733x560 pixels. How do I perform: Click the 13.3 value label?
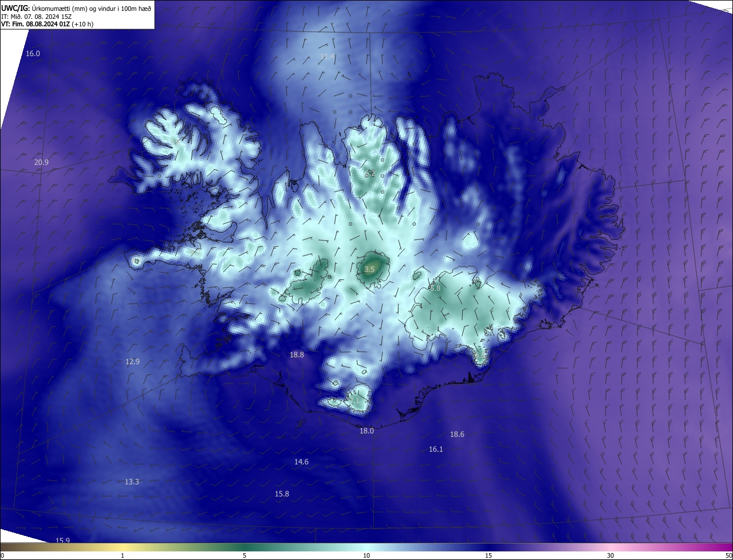(x=132, y=482)
